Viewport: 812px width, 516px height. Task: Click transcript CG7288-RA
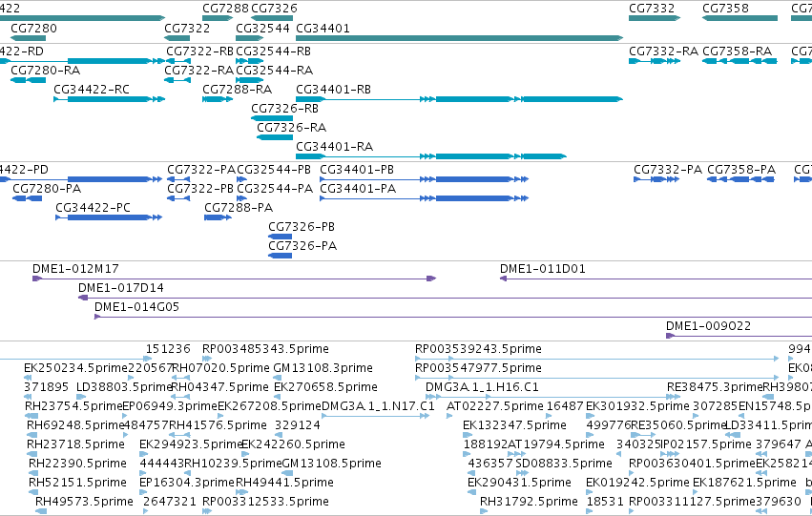point(218,99)
